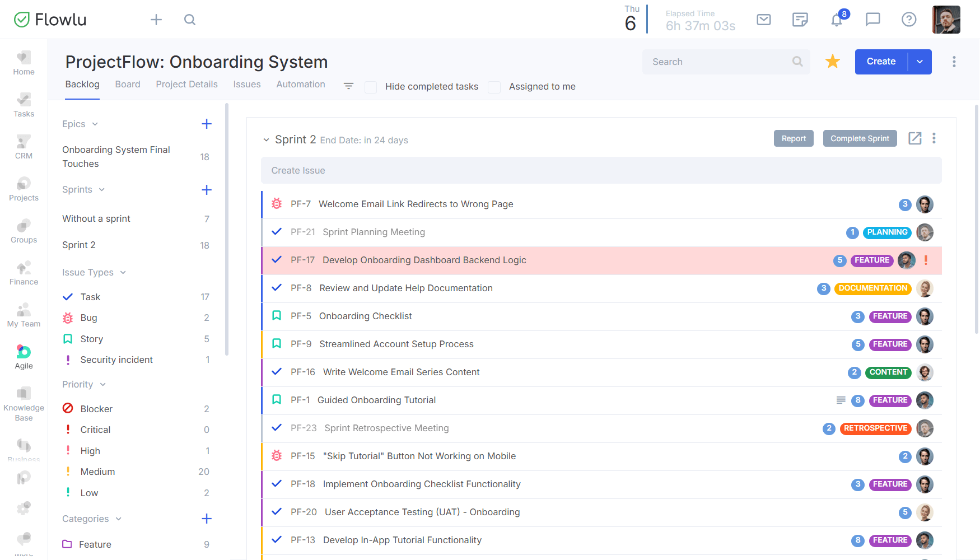Check the Assigned to me checkbox
980x560 pixels.
pyautogui.click(x=494, y=87)
